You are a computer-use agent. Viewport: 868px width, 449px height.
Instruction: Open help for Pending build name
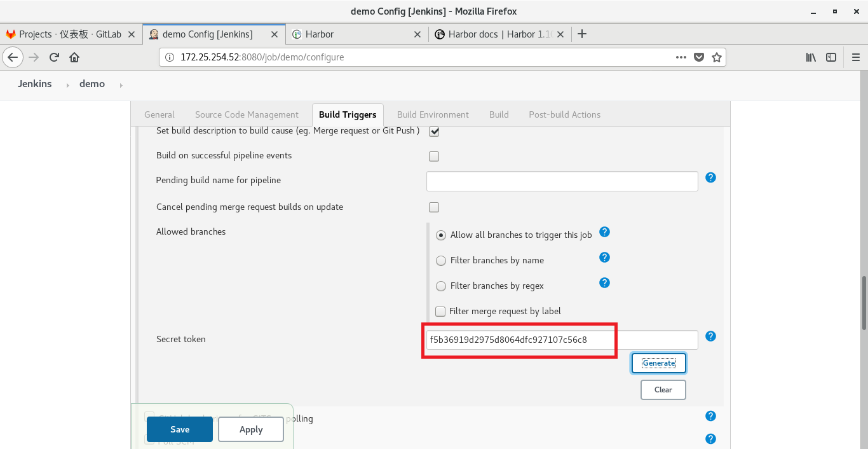(711, 177)
